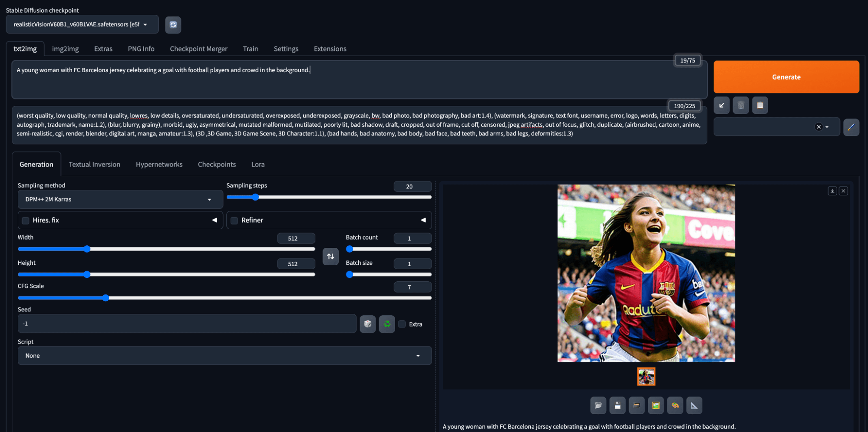Refresh the Stable Diffusion checkpoint list
The image size is (868, 432).
coord(173,25)
